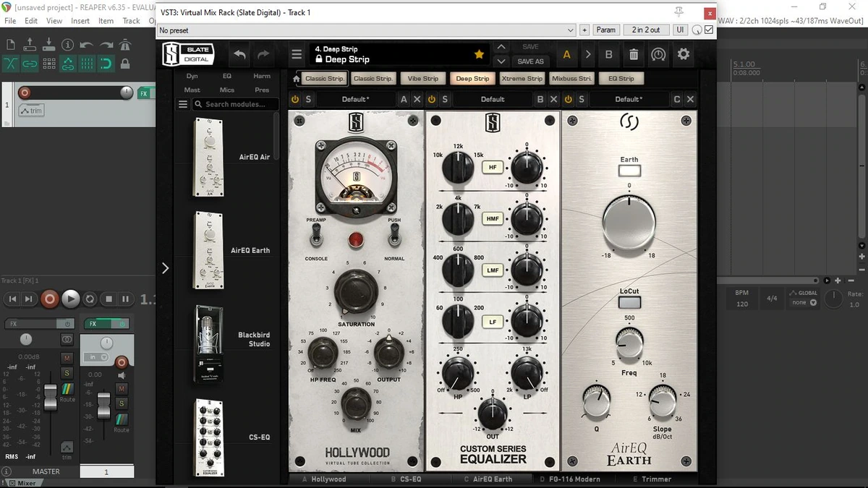Image resolution: width=868 pixels, height=488 pixels.
Task: Click the SAVE AS button
Action: (530, 61)
